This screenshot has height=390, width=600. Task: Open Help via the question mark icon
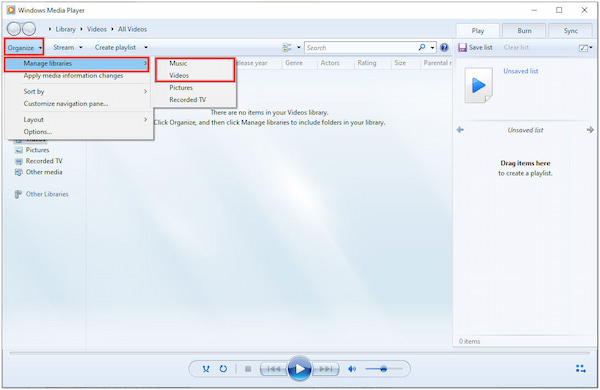[x=444, y=47]
